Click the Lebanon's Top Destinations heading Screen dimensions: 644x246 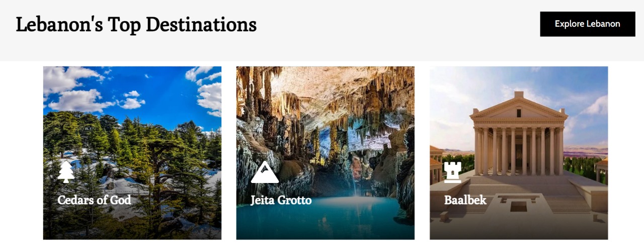coord(136,24)
